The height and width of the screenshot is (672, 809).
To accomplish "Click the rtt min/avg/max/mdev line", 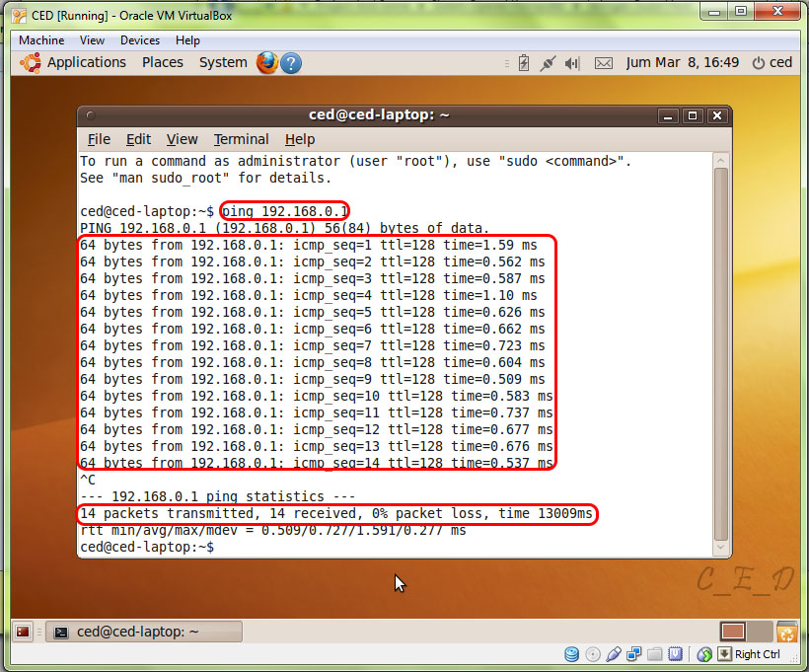I will [273, 531].
